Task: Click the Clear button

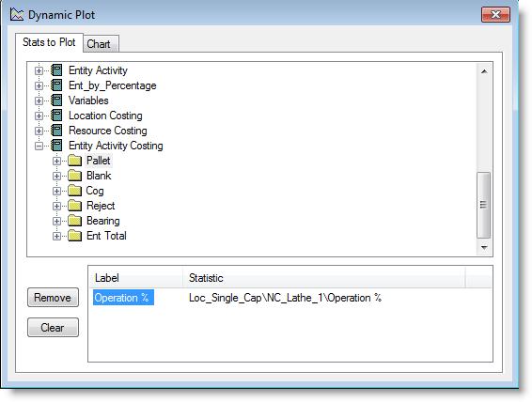Action: tap(53, 328)
